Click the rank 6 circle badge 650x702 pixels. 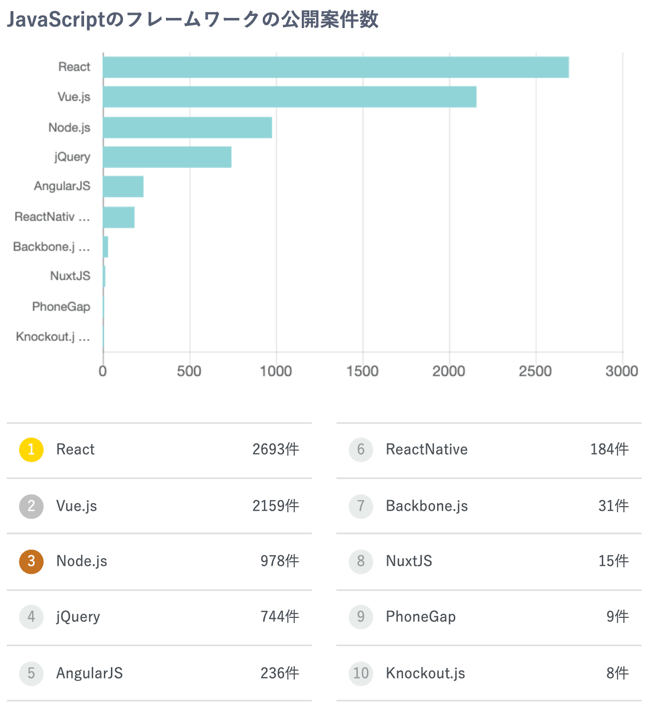[360, 450]
